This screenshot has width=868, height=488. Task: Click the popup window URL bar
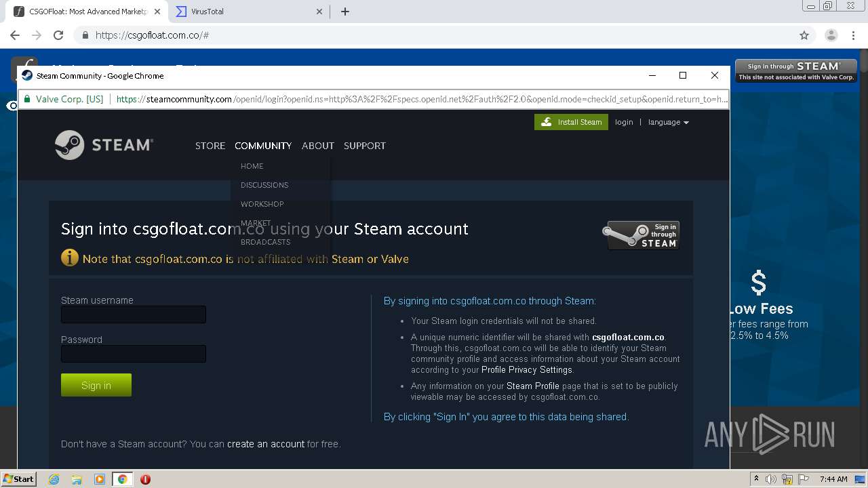pyautogui.click(x=374, y=99)
